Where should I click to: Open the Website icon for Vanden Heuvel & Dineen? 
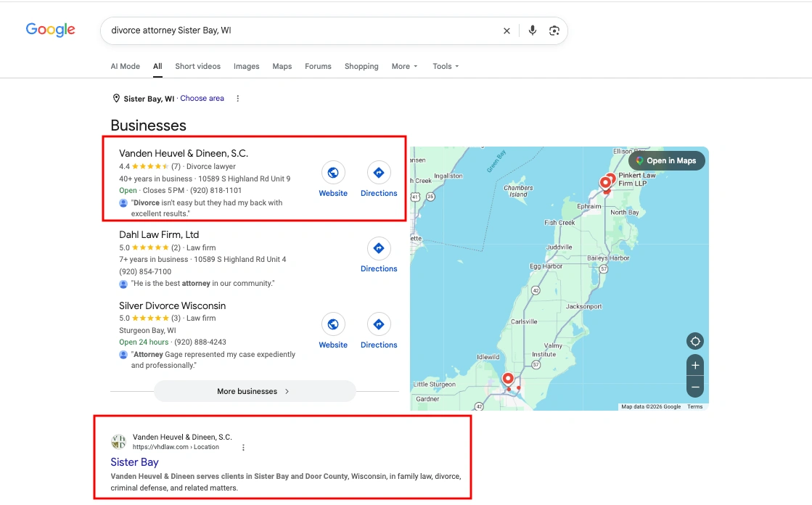click(x=333, y=173)
